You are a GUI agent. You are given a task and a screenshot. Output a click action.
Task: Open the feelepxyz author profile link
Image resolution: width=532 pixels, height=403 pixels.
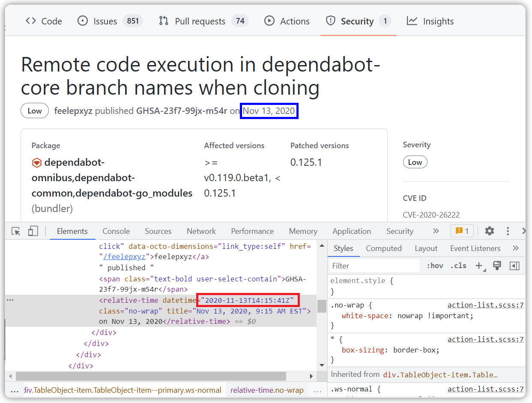point(73,111)
